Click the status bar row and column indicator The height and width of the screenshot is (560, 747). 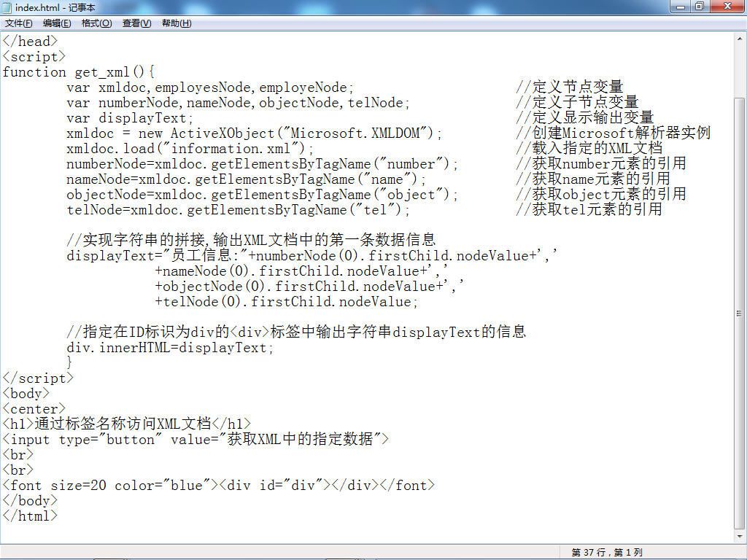606,553
